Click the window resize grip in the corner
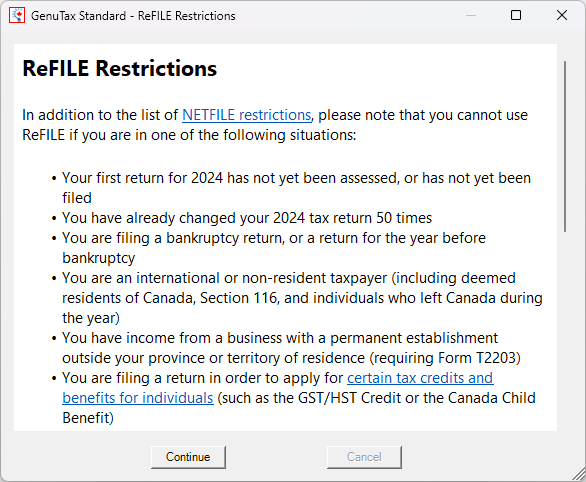 579,475
